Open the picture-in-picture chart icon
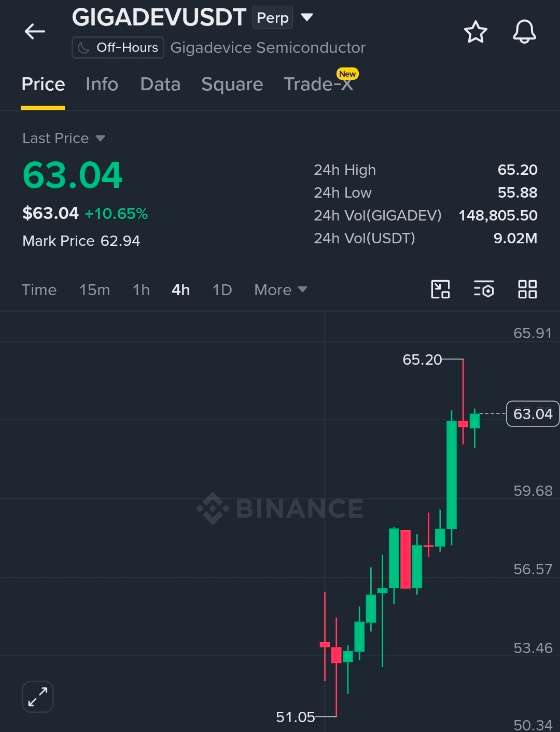 click(441, 289)
